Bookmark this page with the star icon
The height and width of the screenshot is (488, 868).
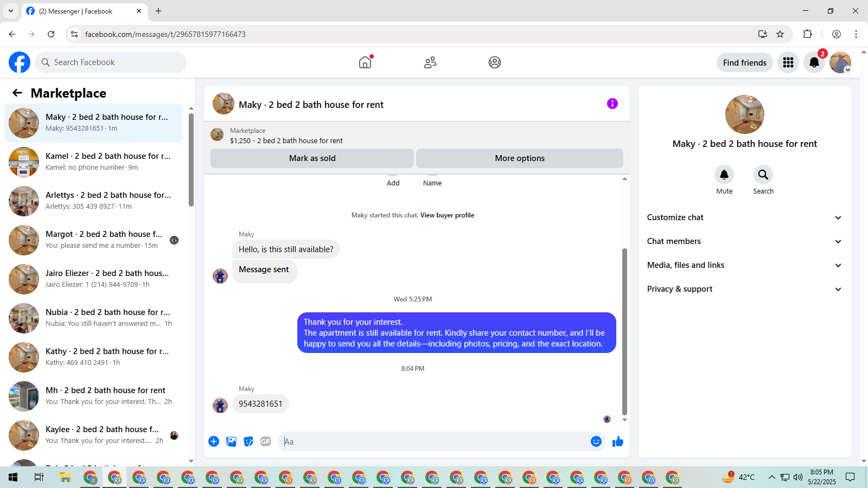(x=780, y=34)
